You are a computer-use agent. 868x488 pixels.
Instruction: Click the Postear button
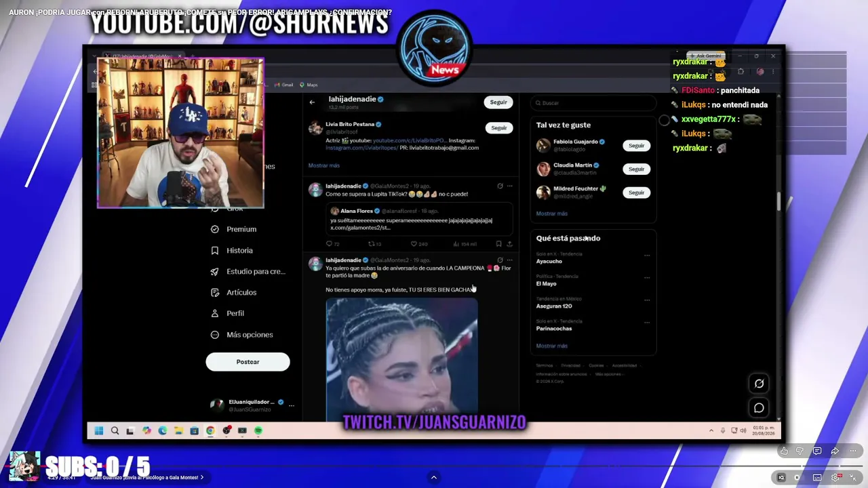[x=248, y=362]
